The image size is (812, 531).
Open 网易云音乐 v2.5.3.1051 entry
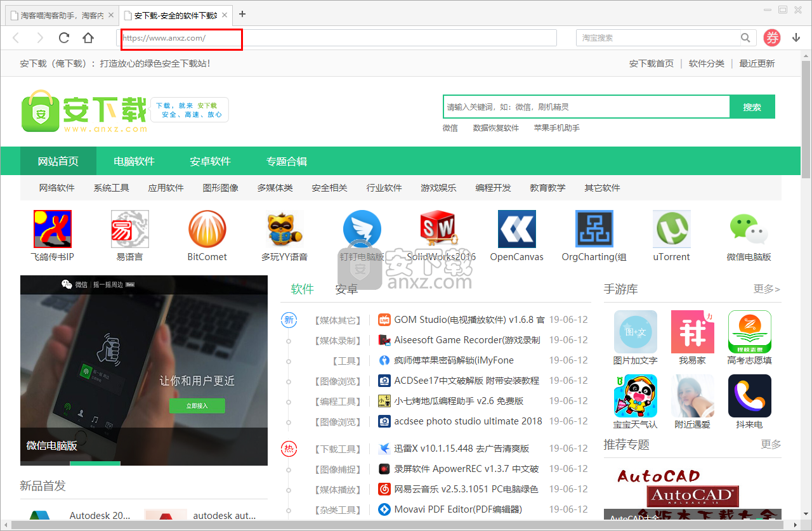pos(466,489)
